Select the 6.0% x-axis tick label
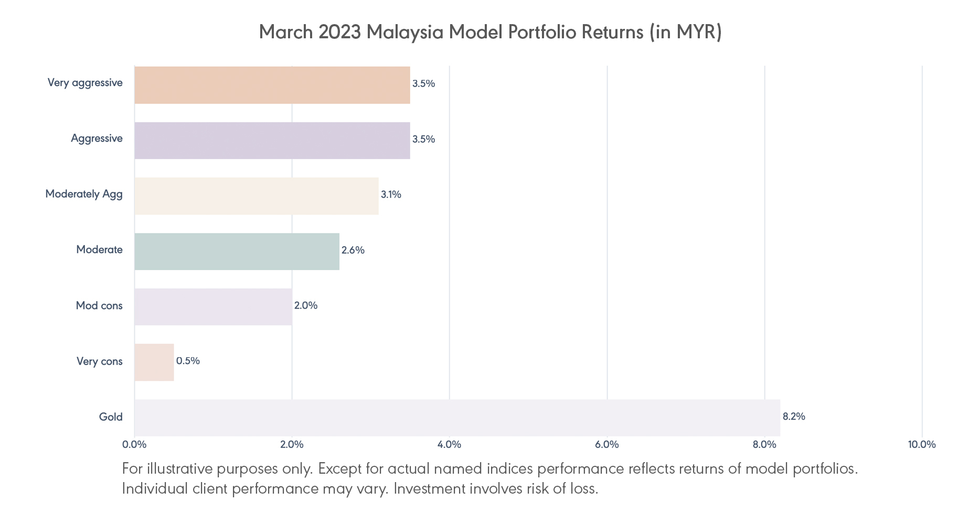 click(606, 445)
